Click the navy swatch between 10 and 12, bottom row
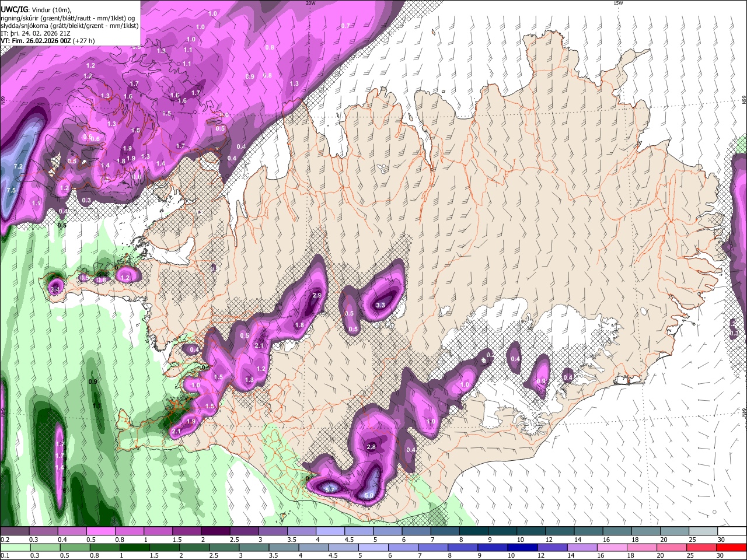 click(x=521, y=548)
